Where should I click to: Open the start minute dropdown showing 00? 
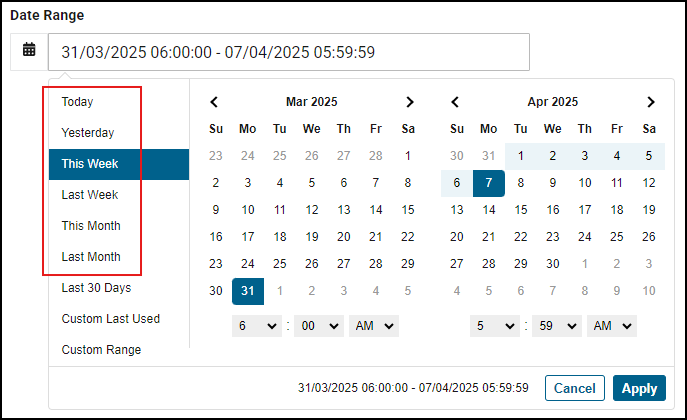point(318,326)
